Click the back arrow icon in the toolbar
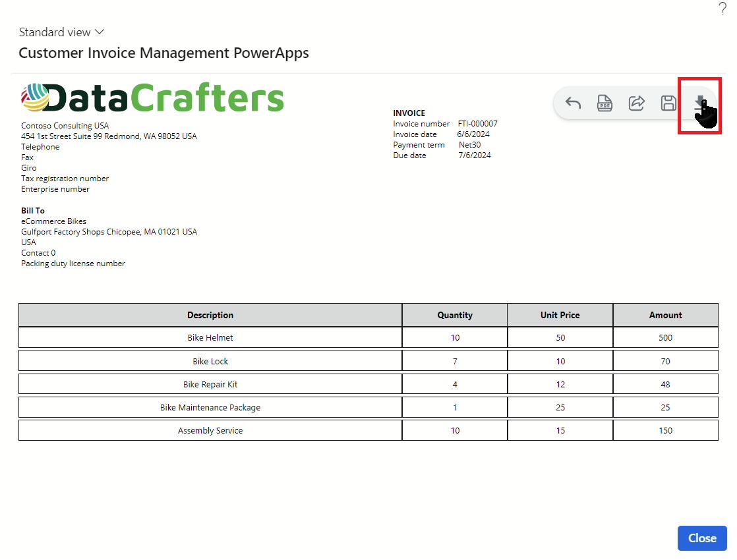Viewport: 737px width, 560px height. point(573,103)
